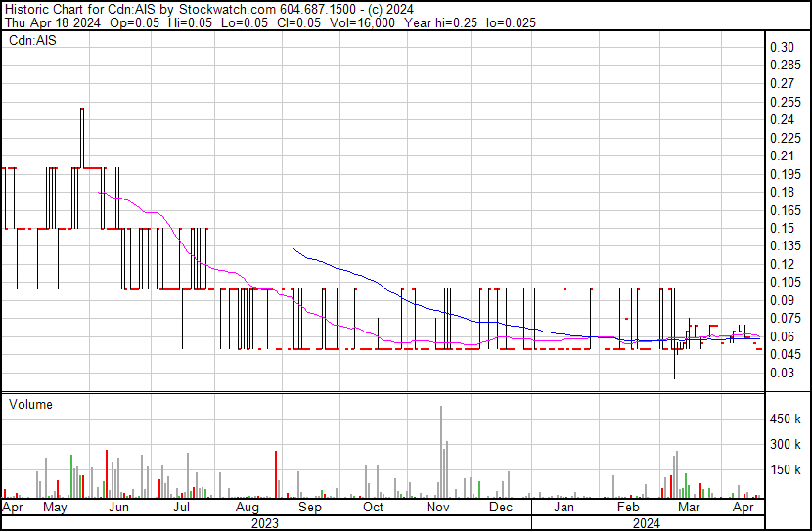The width and height of the screenshot is (812, 531).
Task: Click the May month marker on timeline
Action: [x=55, y=509]
